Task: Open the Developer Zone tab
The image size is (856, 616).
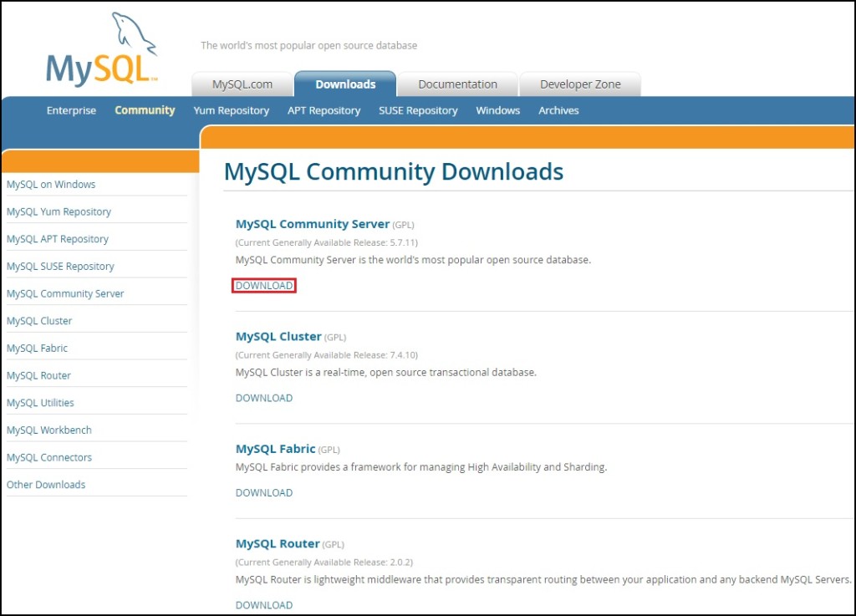Action: [x=580, y=84]
